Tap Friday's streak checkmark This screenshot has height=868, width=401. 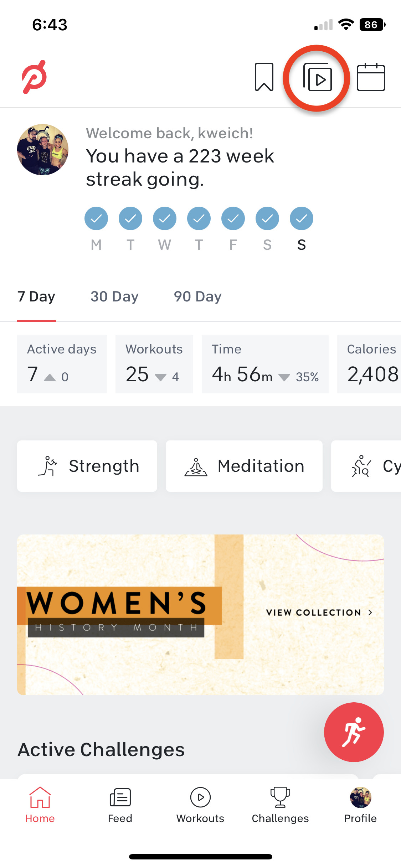[x=233, y=218]
